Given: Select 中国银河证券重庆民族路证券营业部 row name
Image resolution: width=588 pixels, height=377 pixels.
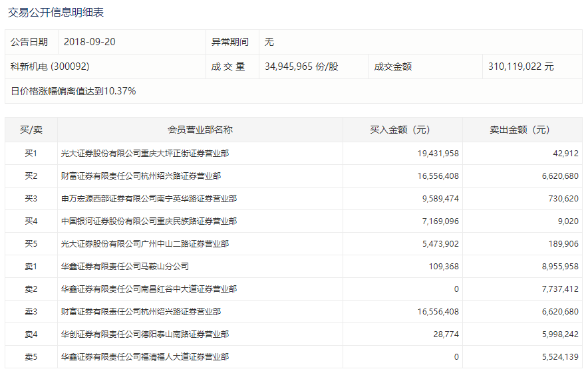Looking at the screenshot, I should tap(148, 221).
